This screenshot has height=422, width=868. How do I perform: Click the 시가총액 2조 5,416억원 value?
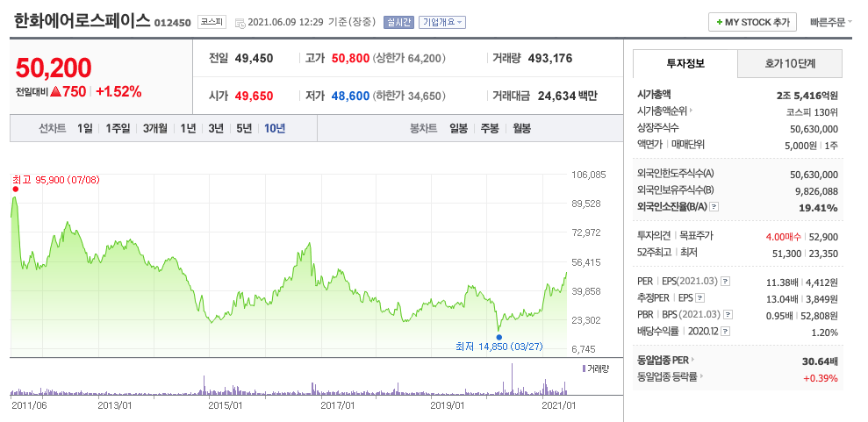pyautogui.click(x=807, y=95)
